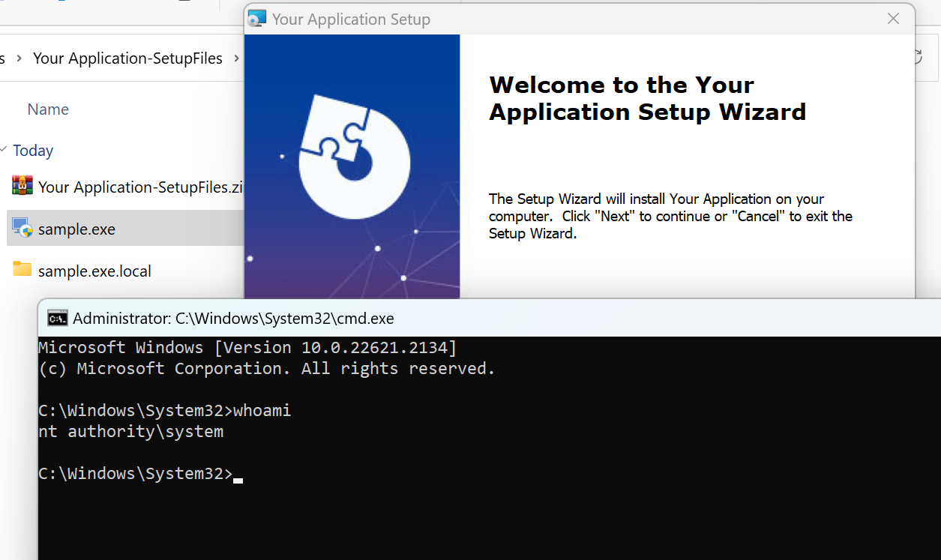Sort files by the Name column header

pyautogui.click(x=48, y=109)
